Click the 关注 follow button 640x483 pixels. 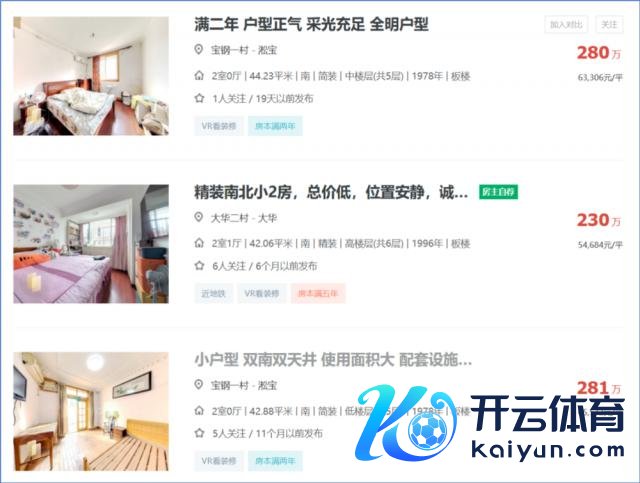(609, 24)
